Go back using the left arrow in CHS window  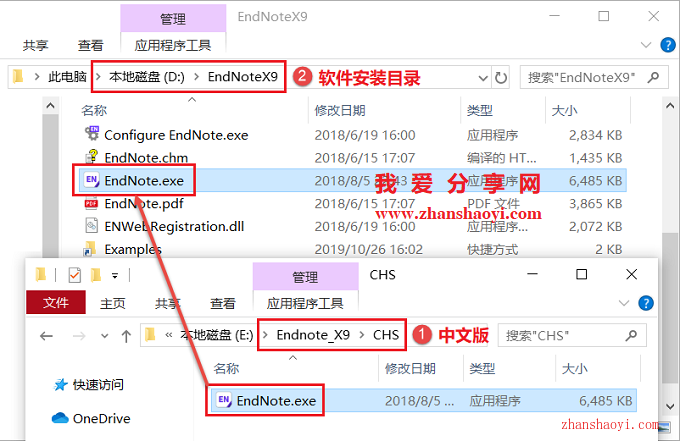[46, 336]
